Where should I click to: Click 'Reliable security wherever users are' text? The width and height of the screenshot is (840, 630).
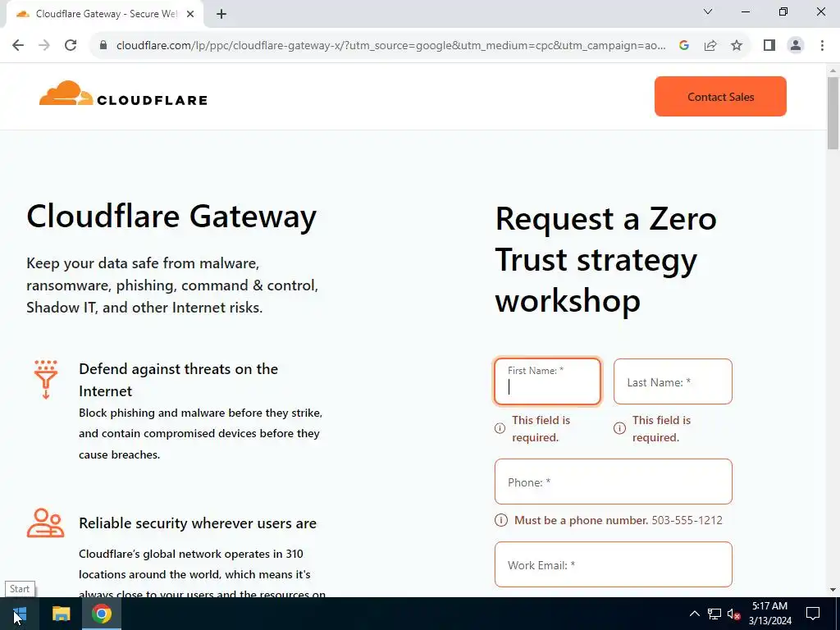tap(198, 523)
